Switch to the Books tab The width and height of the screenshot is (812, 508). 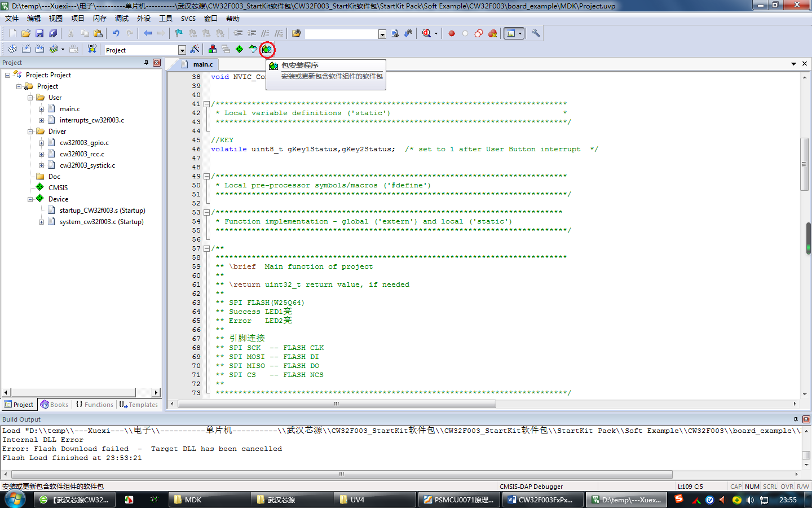(54, 405)
